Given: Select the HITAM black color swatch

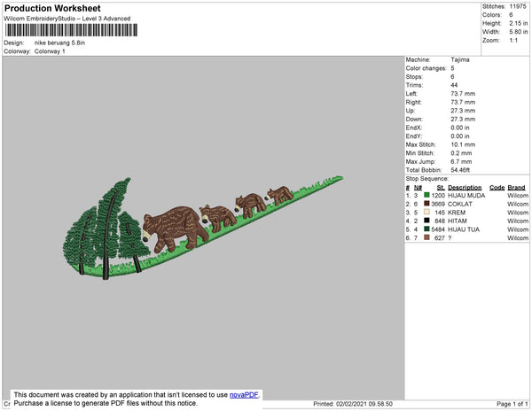Looking at the screenshot, I should coord(426,221).
